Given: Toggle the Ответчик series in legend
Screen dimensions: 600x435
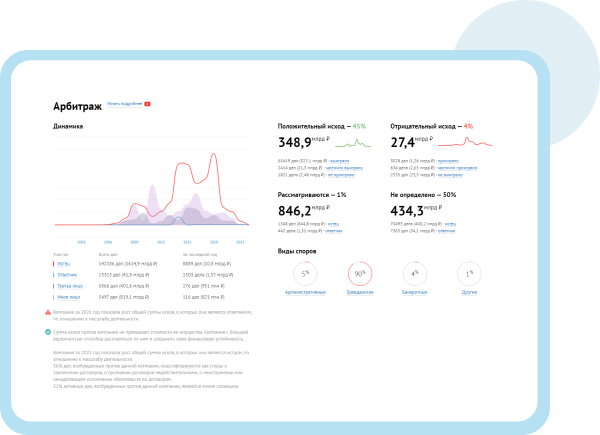Looking at the screenshot, I should pos(66,277).
